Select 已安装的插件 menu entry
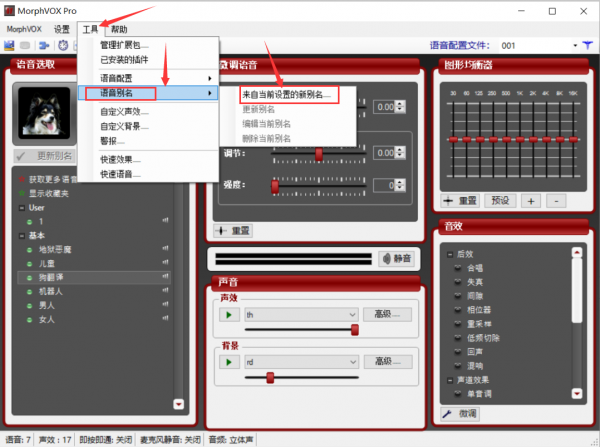 point(148,60)
